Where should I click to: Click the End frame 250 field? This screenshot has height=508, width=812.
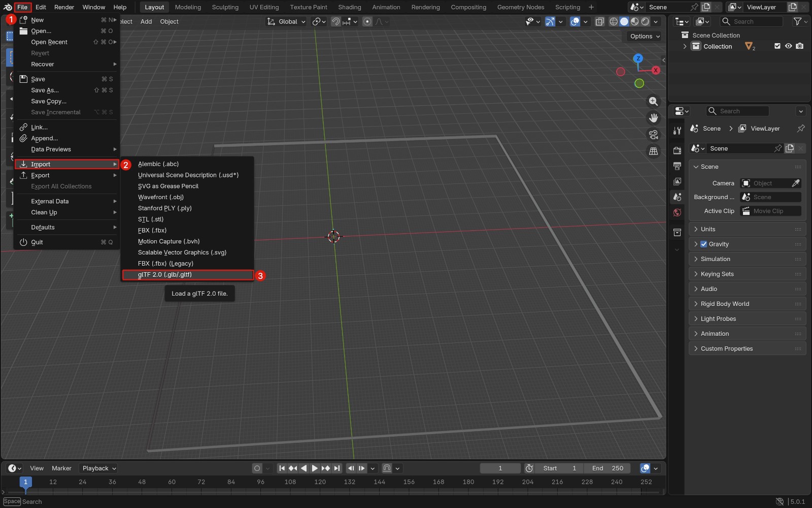(x=607, y=468)
